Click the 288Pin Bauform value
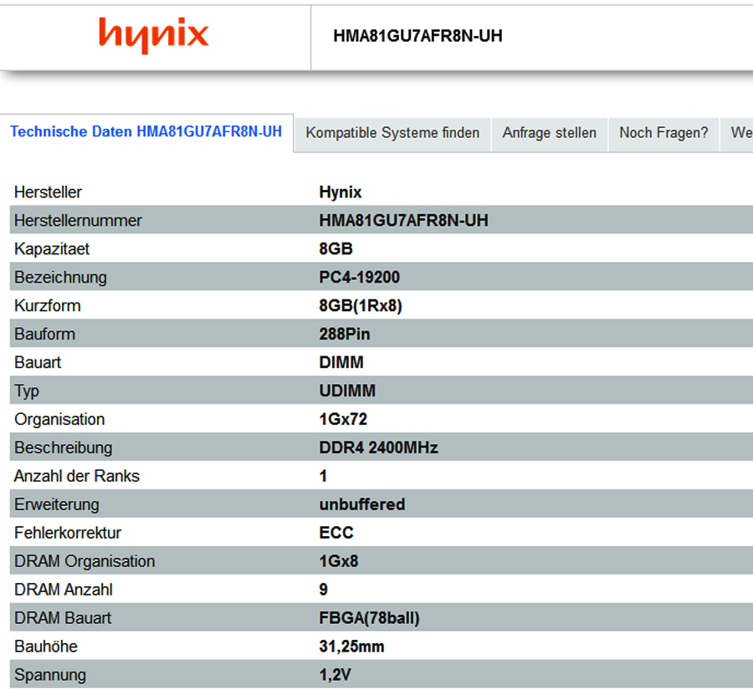This screenshot has width=753, height=700. (345, 335)
